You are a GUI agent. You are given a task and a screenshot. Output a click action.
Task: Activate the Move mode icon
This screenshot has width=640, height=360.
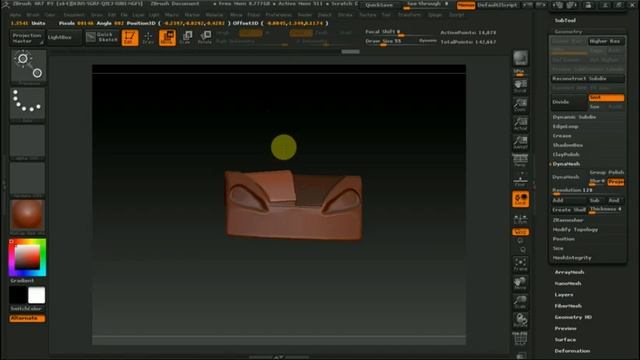click(167, 38)
